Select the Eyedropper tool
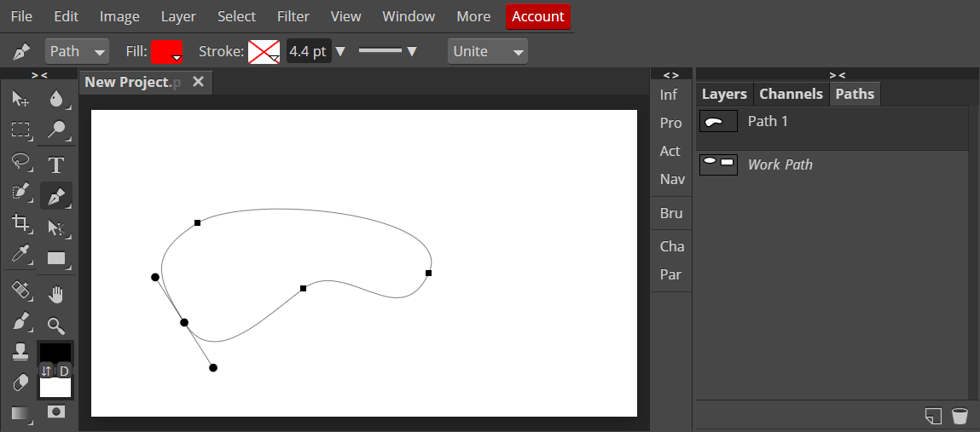Screen dimensions: 980x432 (x=20, y=254)
